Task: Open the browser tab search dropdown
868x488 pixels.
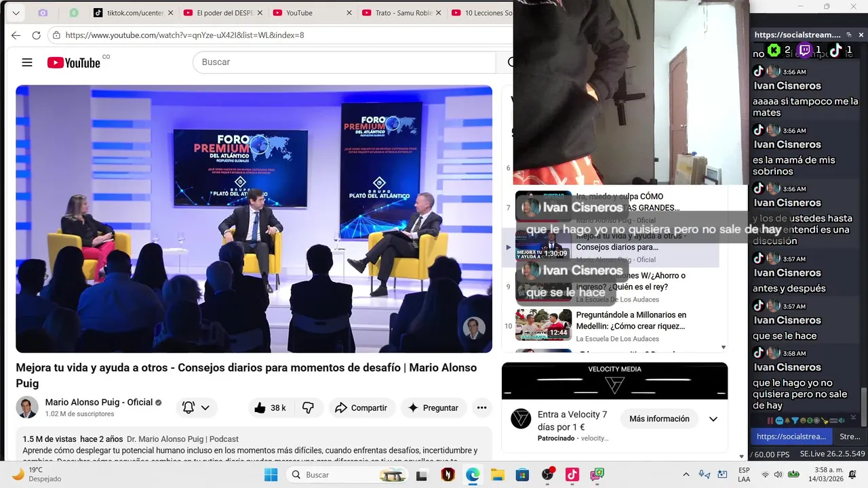Action: [x=16, y=13]
